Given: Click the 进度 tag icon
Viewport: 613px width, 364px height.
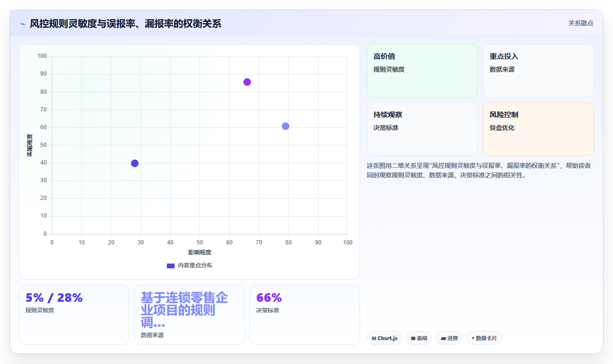Looking at the screenshot, I should pyautogui.click(x=443, y=338).
